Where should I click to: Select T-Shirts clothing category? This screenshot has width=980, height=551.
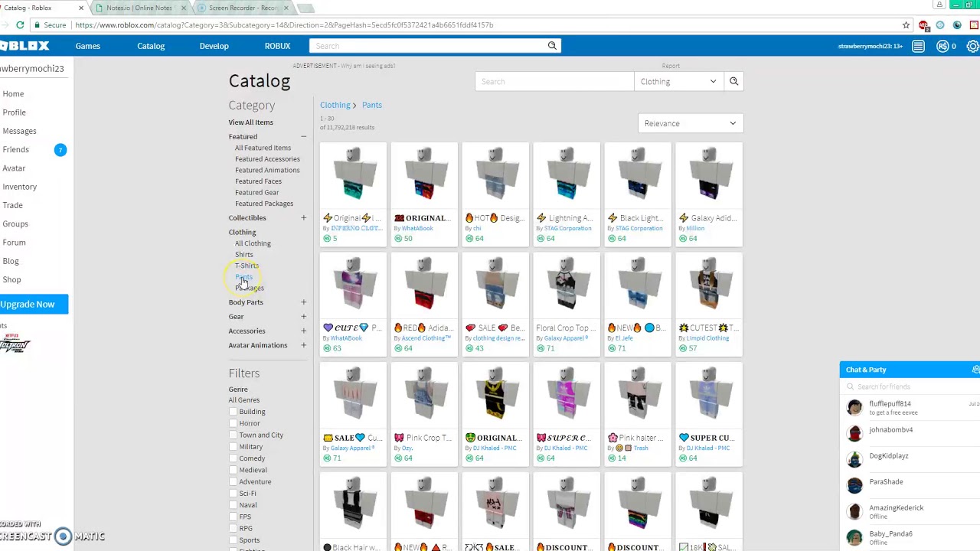pos(247,266)
